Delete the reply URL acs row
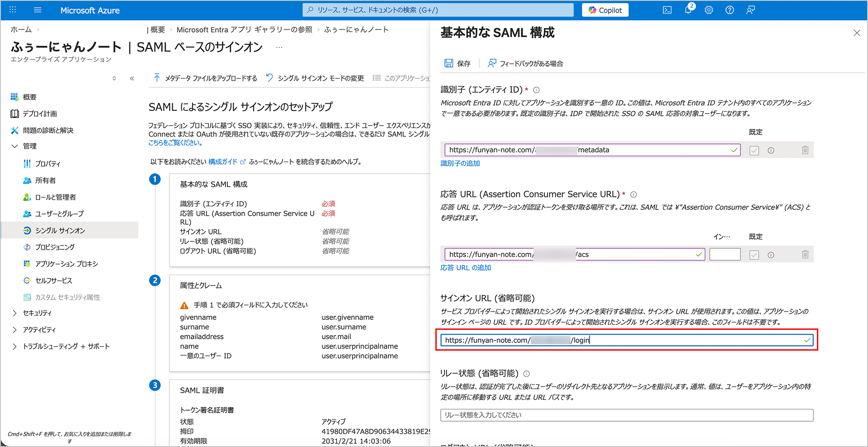The height and width of the screenshot is (447, 868). 805,255
